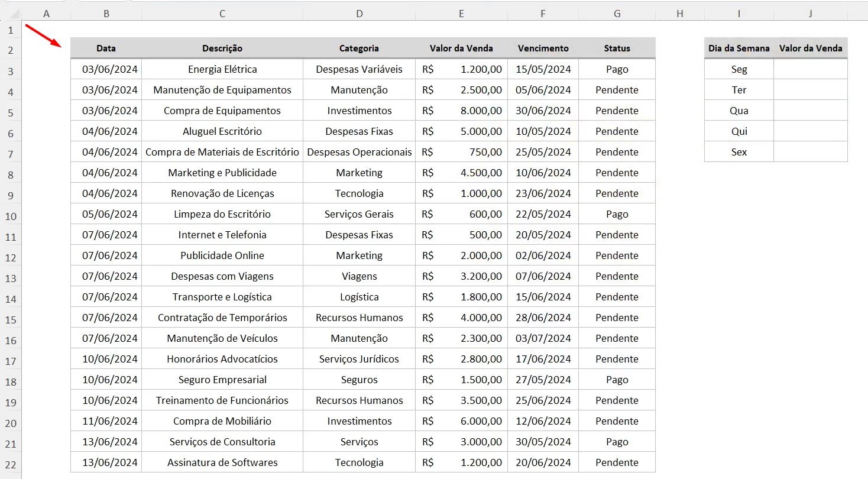Select 'Serviços Gerais' category cell
Viewport: 868px width, 479px height.
point(359,214)
